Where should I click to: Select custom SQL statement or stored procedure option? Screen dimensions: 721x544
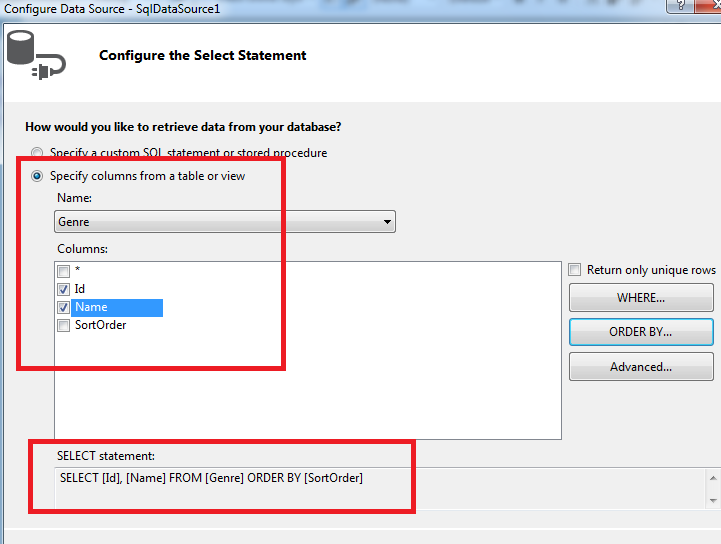click(37, 153)
